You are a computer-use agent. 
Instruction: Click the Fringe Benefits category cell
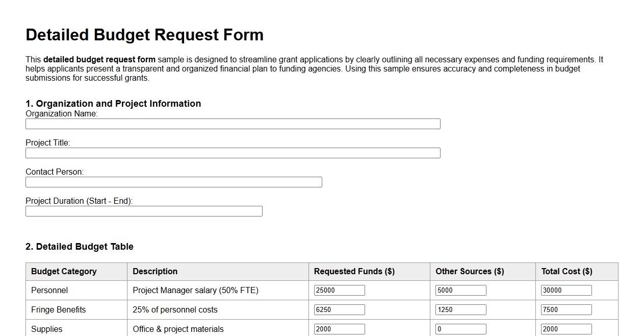point(58,309)
